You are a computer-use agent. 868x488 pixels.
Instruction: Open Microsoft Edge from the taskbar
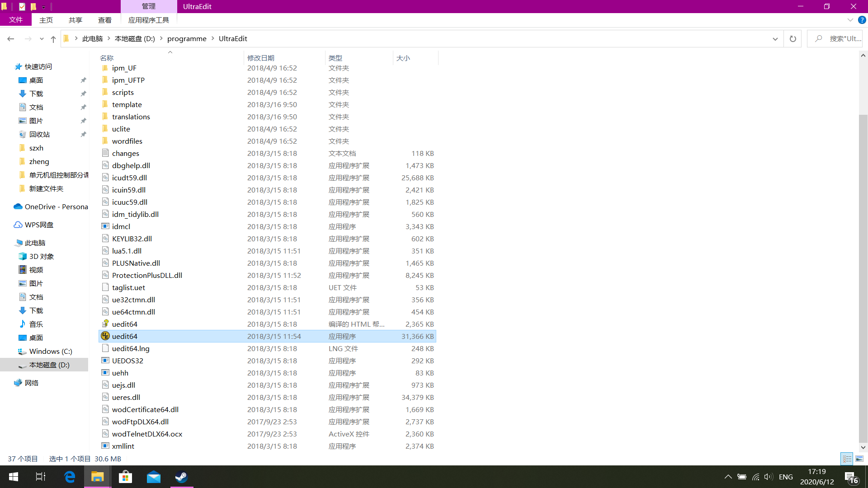(70, 477)
